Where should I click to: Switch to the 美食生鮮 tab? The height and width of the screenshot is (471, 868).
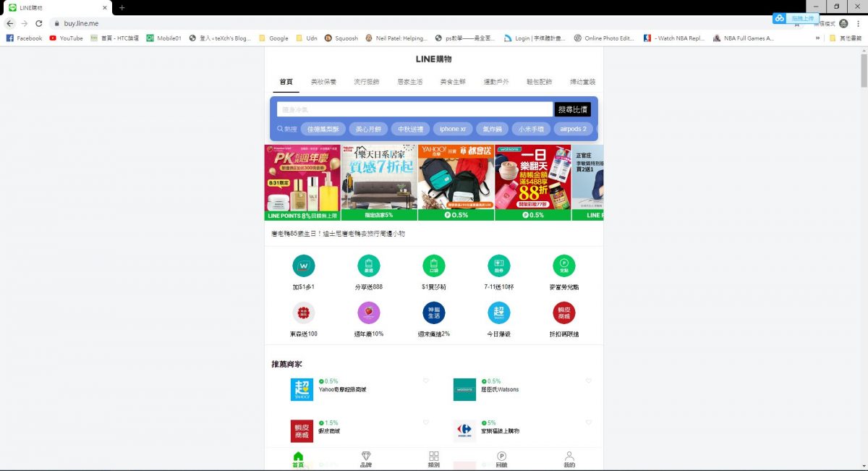pyautogui.click(x=454, y=82)
